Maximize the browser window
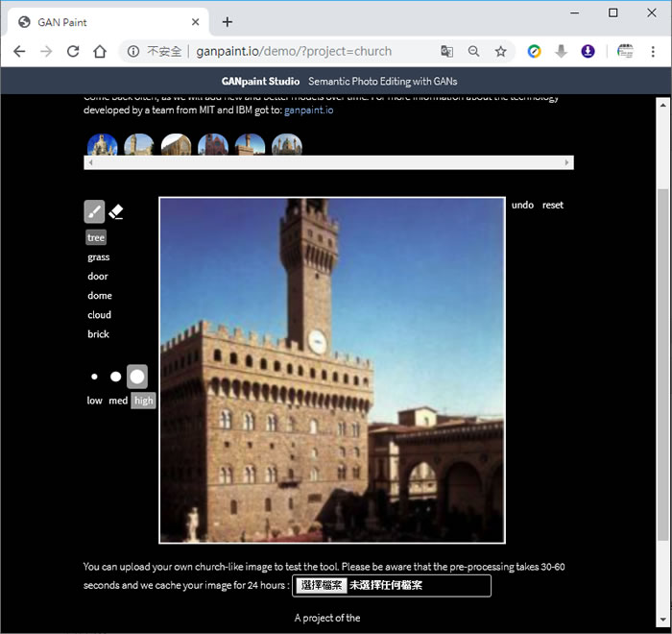 pos(612,12)
